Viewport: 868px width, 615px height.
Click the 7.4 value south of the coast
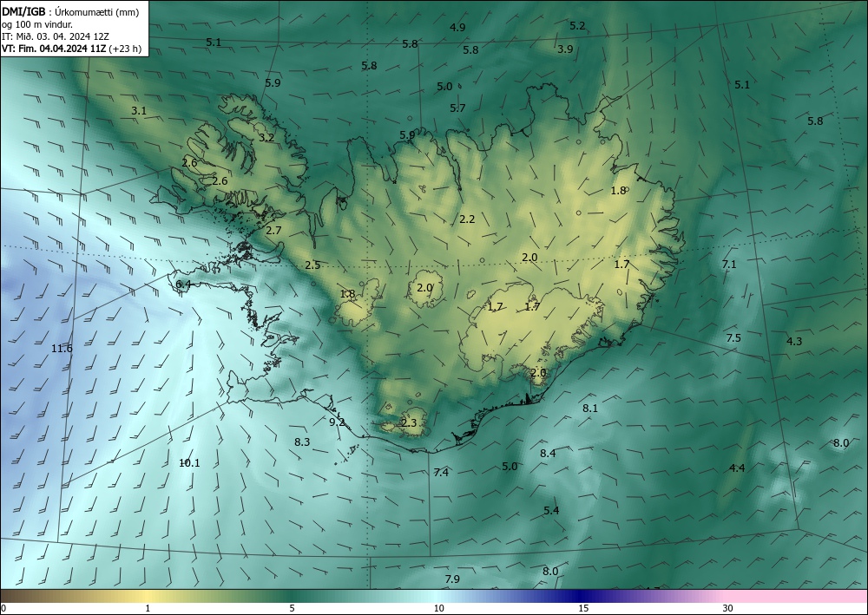441,473
